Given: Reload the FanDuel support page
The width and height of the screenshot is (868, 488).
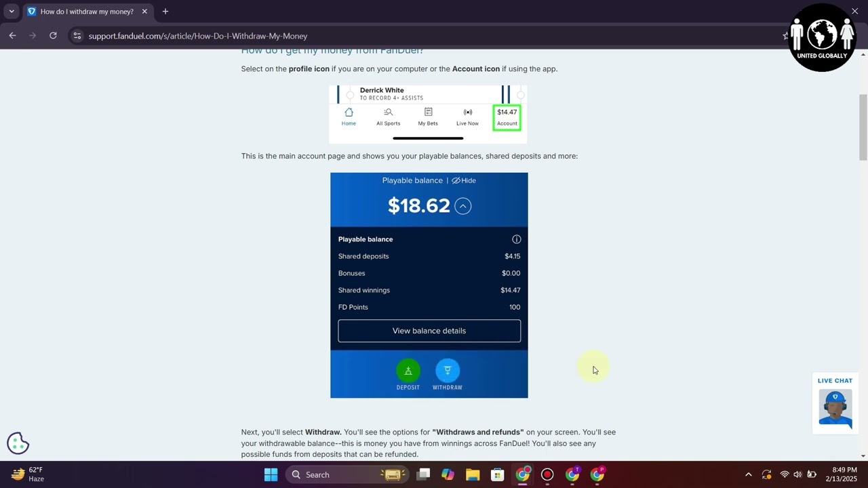Looking at the screenshot, I should (x=53, y=36).
